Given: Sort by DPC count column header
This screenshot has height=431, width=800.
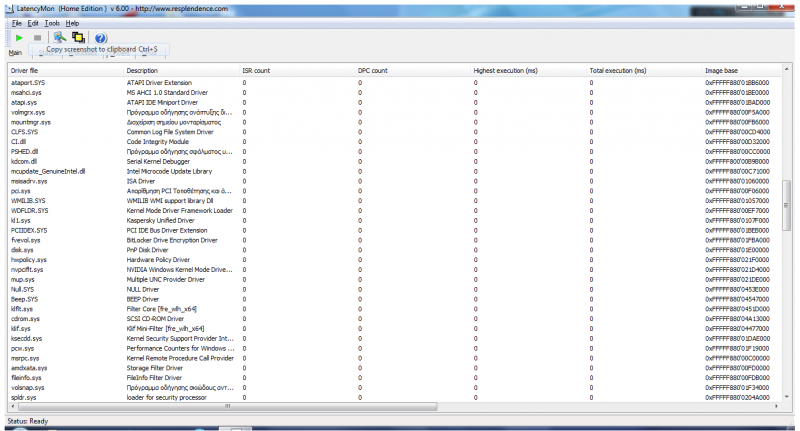Looking at the screenshot, I should pyautogui.click(x=372, y=71).
